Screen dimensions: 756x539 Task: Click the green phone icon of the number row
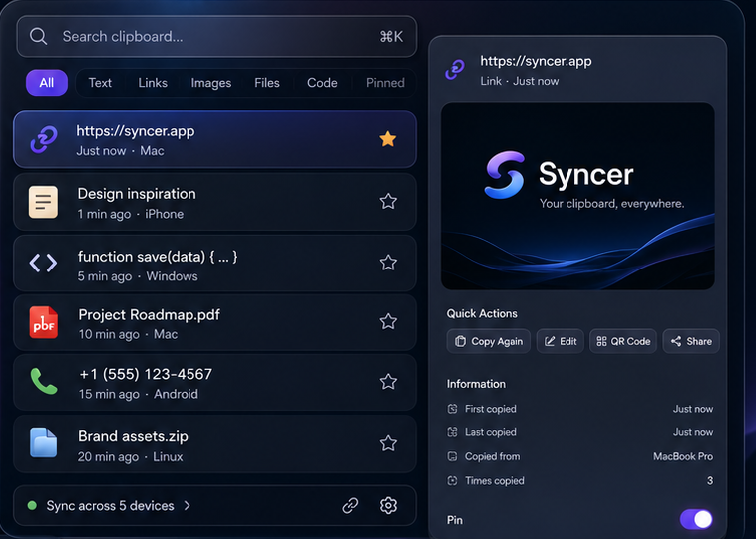pos(44,381)
